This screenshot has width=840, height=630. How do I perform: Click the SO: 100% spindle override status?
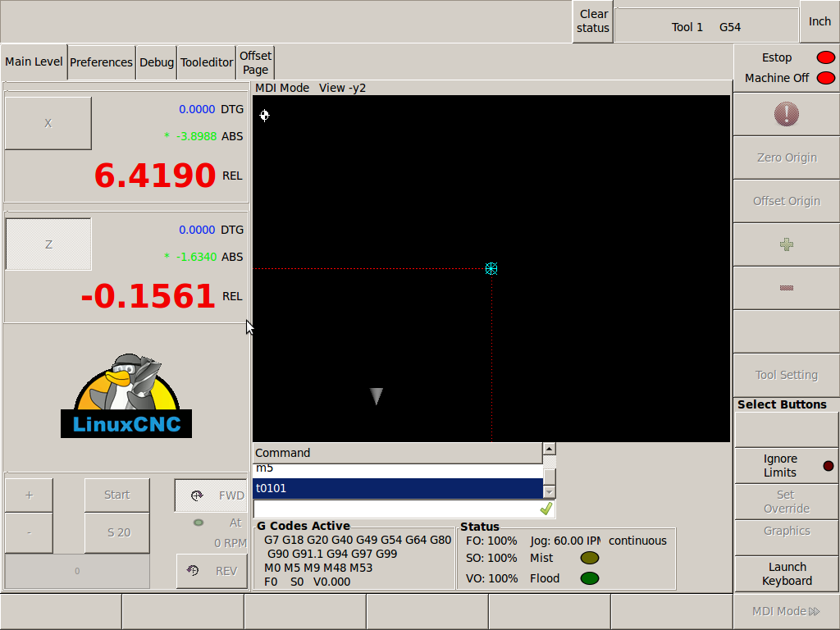491,558
